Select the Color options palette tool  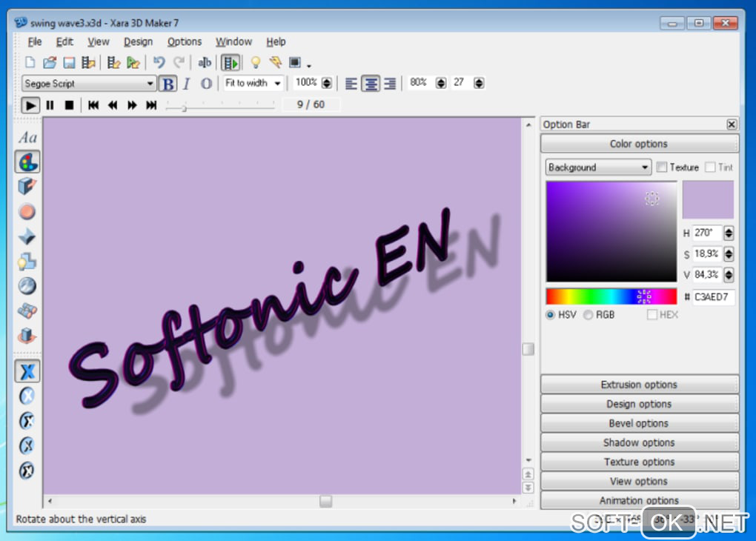[27, 162]
